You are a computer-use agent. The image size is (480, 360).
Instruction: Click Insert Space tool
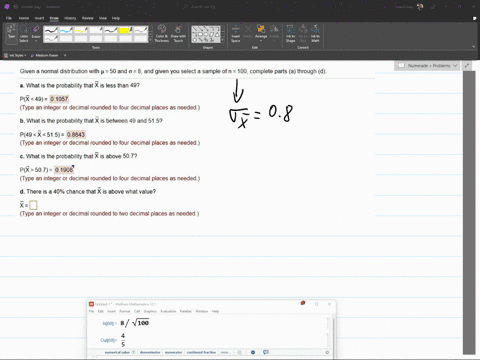tap(236, 34)
